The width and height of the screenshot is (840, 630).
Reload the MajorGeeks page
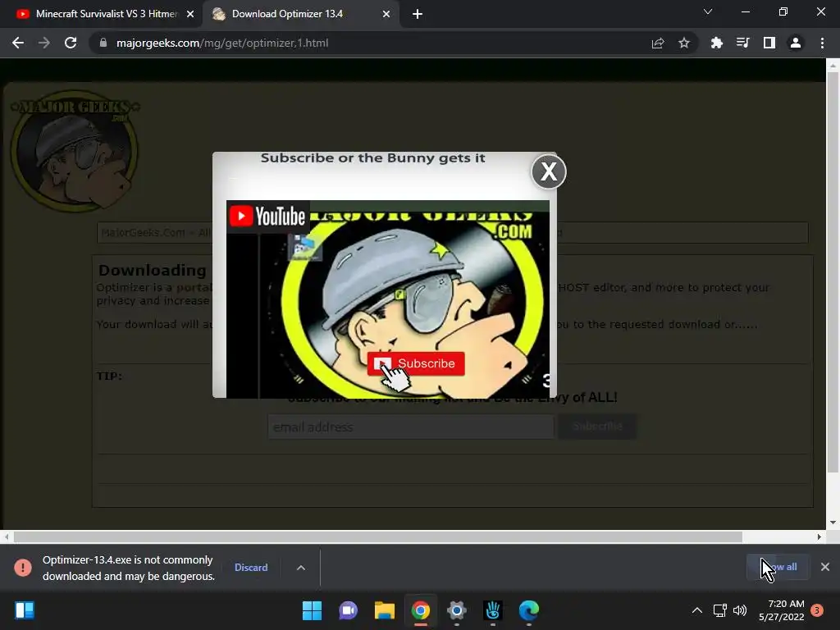tap(71, 43)
